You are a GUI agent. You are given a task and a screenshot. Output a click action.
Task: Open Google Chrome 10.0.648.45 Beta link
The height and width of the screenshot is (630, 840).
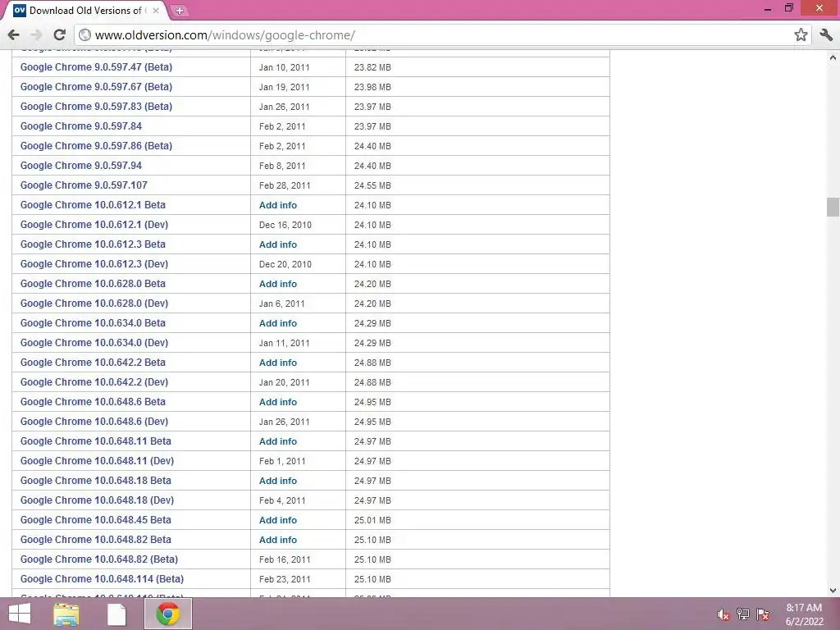click(x=96, y=520)
